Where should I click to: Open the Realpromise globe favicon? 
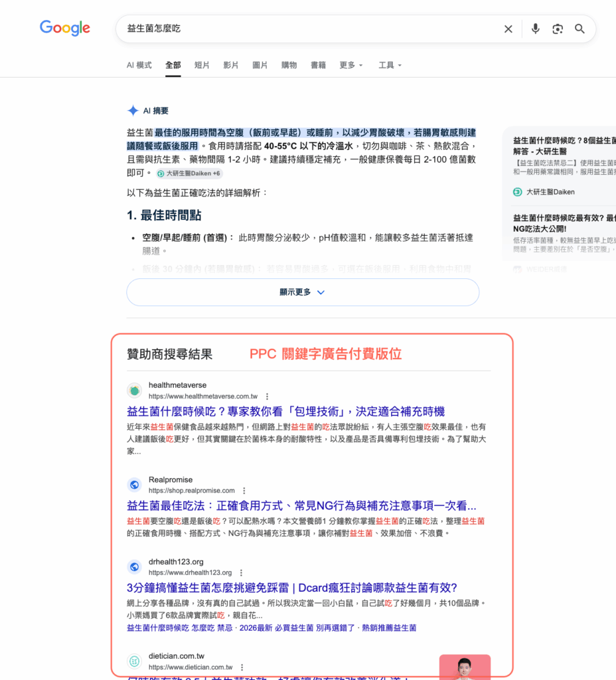click(134, 485)
